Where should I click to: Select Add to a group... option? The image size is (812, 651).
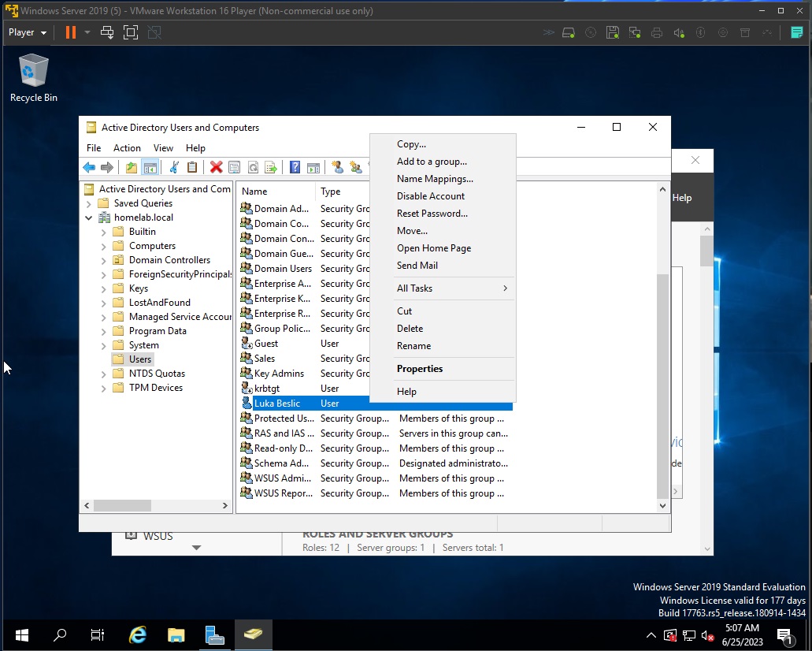click(443, 162)
